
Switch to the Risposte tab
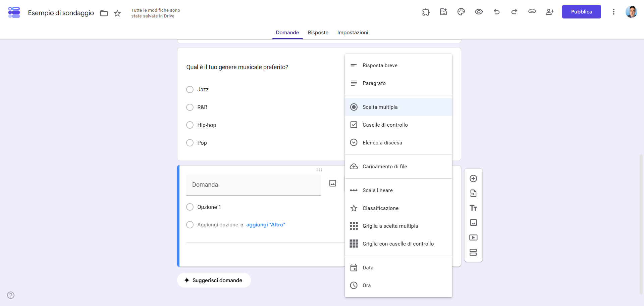click(x=318, y=33)
